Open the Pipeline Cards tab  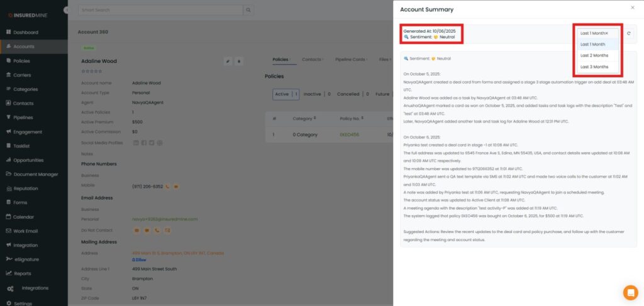[x=350, y=59]
